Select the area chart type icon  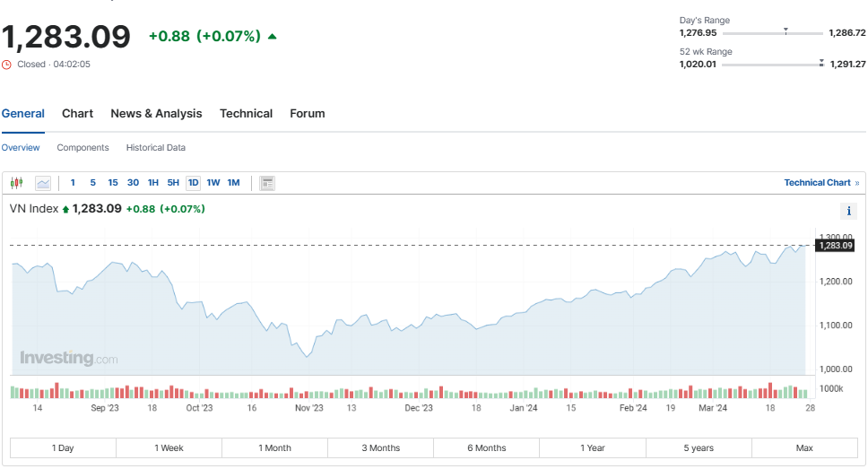pyautogui.click(x=43, y=183)
